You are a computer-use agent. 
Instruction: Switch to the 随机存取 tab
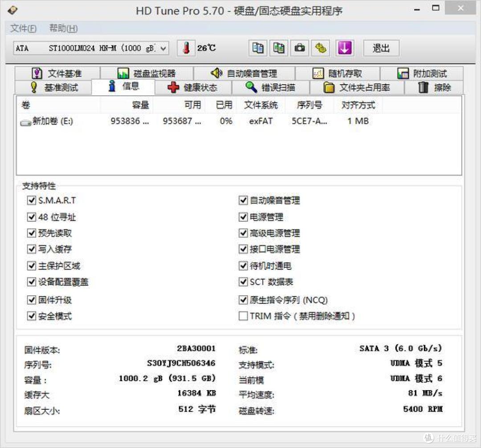point(338,73)
